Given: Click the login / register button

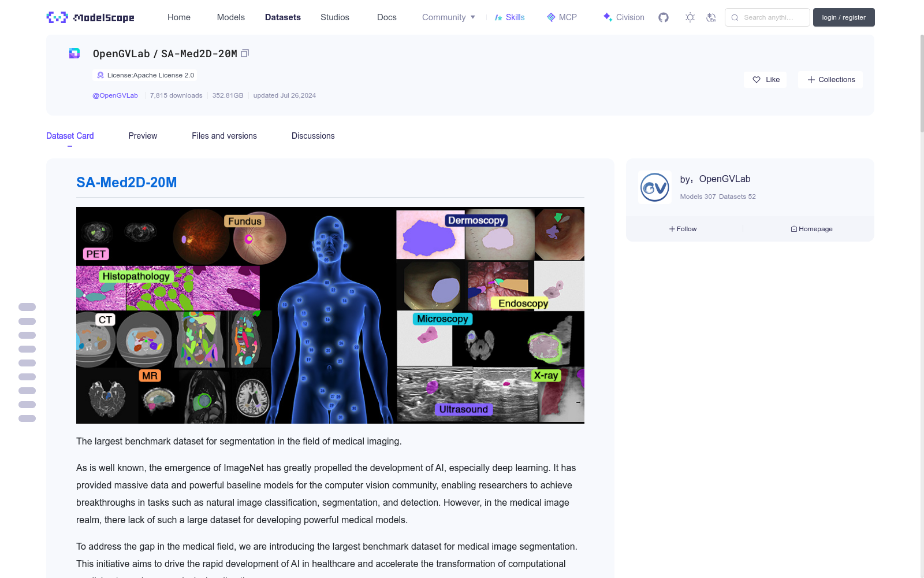Looking at the screenshot, I should point(844,17).
